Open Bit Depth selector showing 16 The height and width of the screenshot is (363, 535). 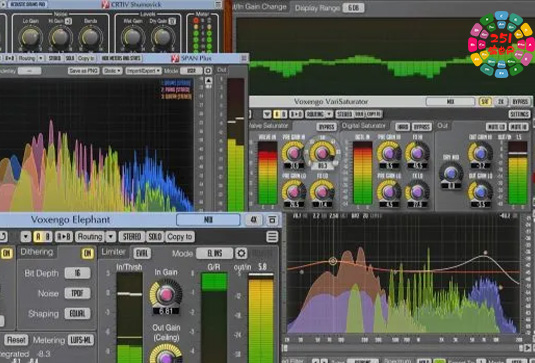pos(77,273)
